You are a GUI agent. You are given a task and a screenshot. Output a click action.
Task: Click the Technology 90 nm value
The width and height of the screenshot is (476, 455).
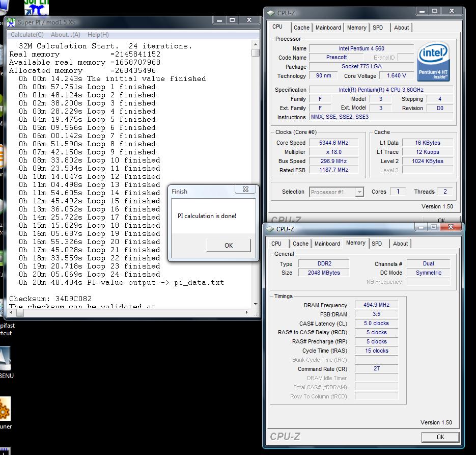point(323,75)
